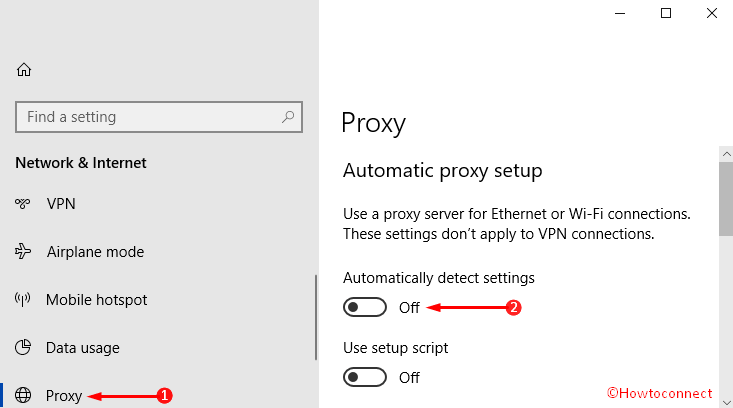Click the sidebar's thin vertical scrollbar

point(316,317)
